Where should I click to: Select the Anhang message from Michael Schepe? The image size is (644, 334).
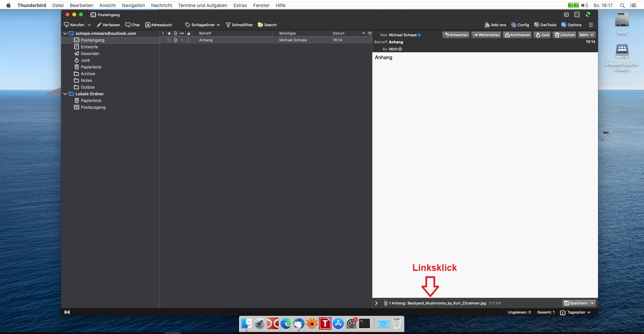point(266,40)
